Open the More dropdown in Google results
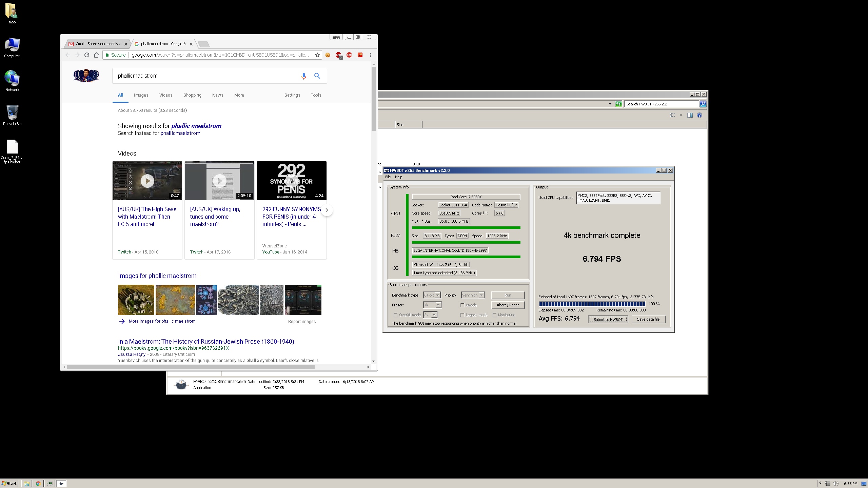Screen dimensions: 868x488 pyautogui.click(x=239, y=95)
